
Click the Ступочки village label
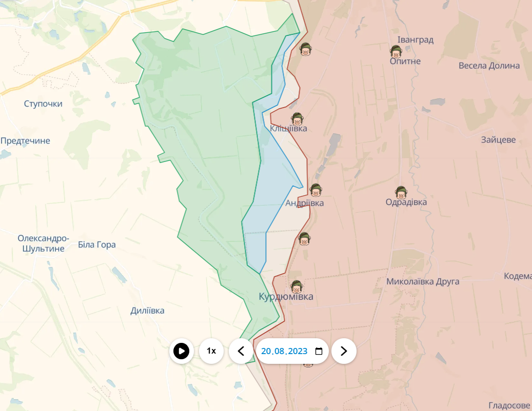(x=43, y=104)
